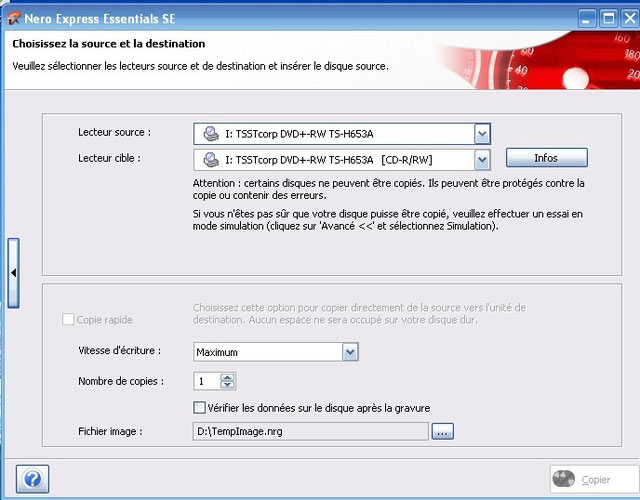
Task: Increase Nombre de copies with up arrow
Action: (x=227, y=377)
